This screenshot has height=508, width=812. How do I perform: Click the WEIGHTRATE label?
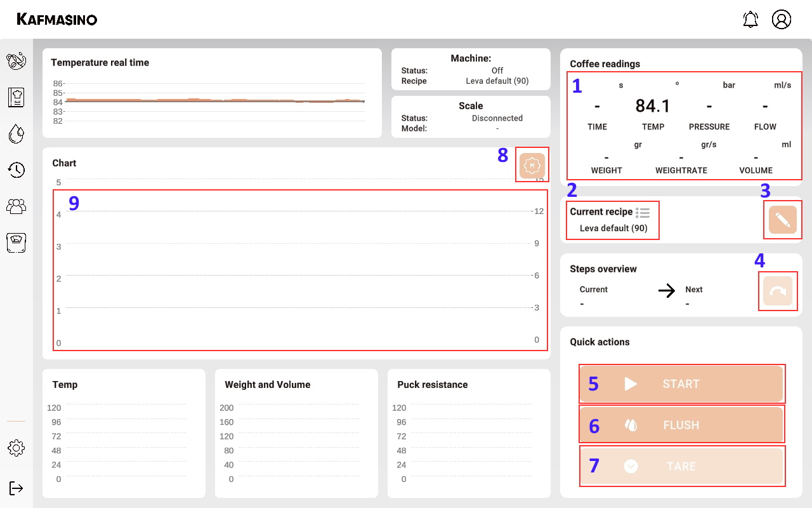(x=681, y=170)
